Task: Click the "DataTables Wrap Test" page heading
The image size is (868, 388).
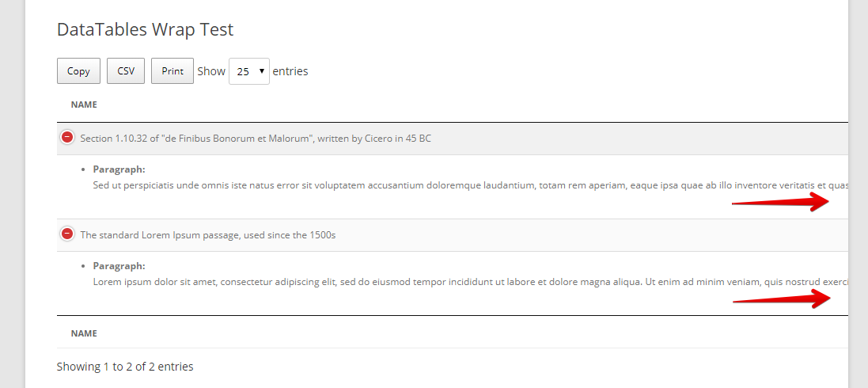Action: click(x=145, y=30)
